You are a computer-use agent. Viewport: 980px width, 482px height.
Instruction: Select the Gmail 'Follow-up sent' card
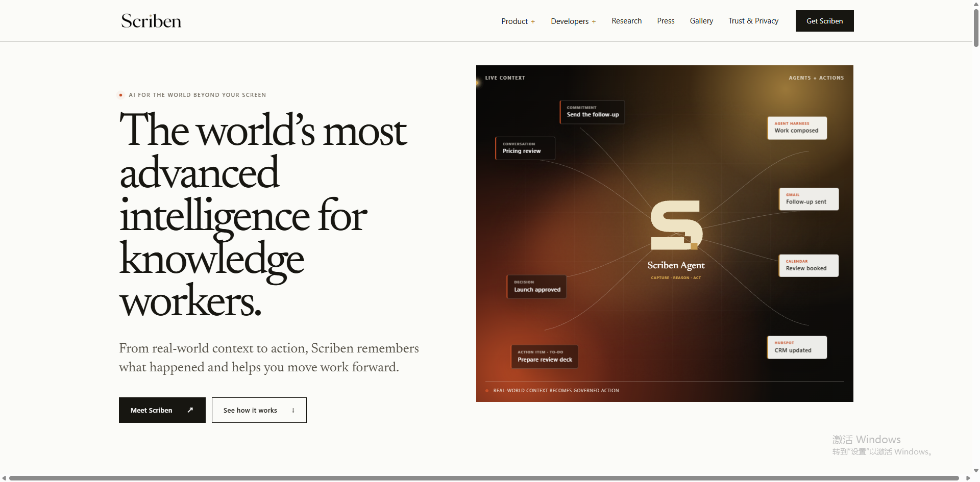pyautogui.click(x=808, y=199)
